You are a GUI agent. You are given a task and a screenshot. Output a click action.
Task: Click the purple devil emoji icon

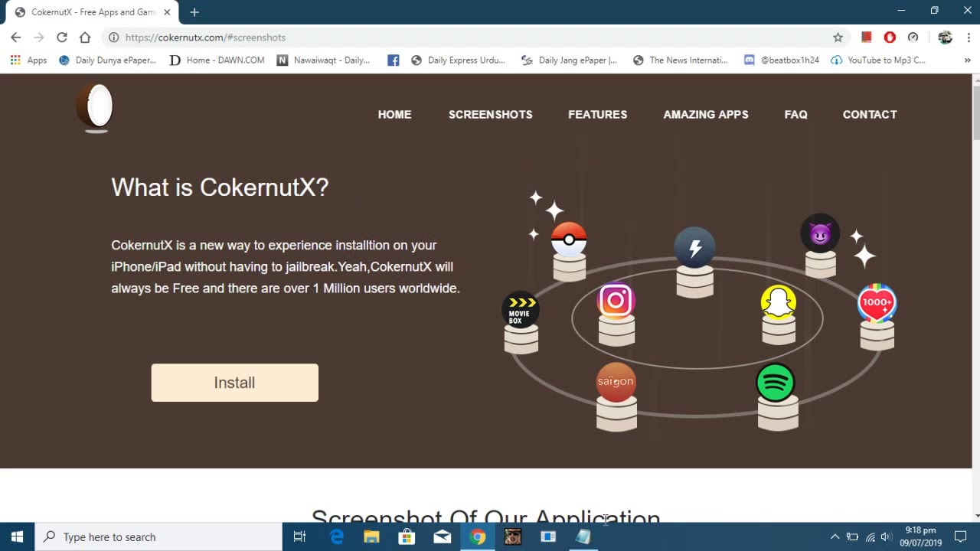[x=820, y=233]
